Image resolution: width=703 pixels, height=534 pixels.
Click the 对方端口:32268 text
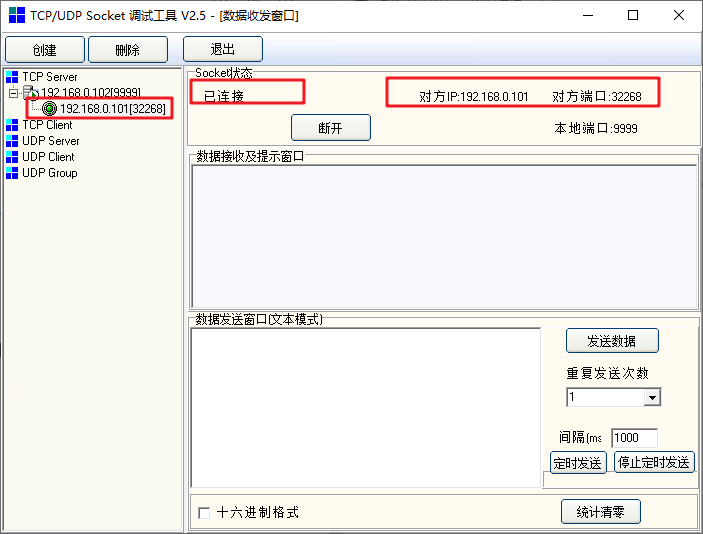click(597, 96)
